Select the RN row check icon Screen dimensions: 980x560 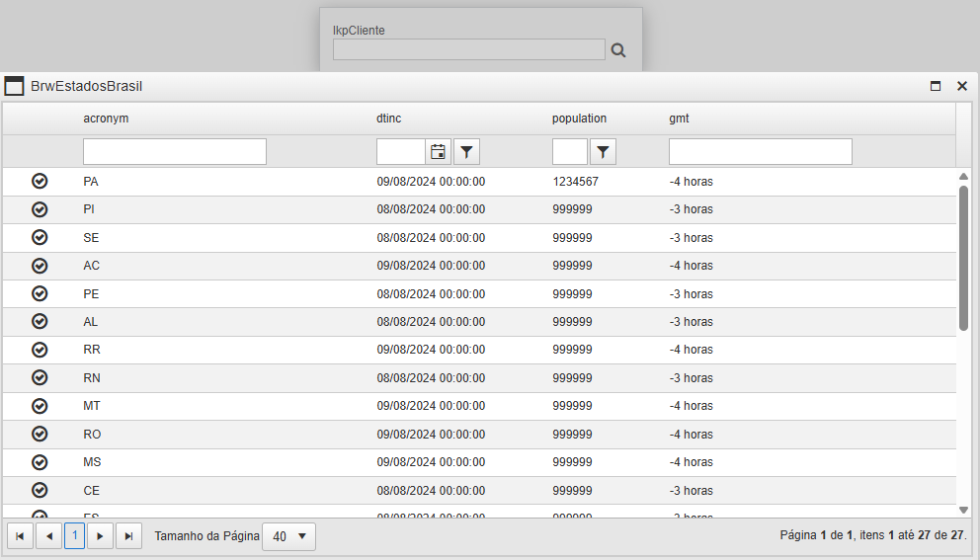40,377
